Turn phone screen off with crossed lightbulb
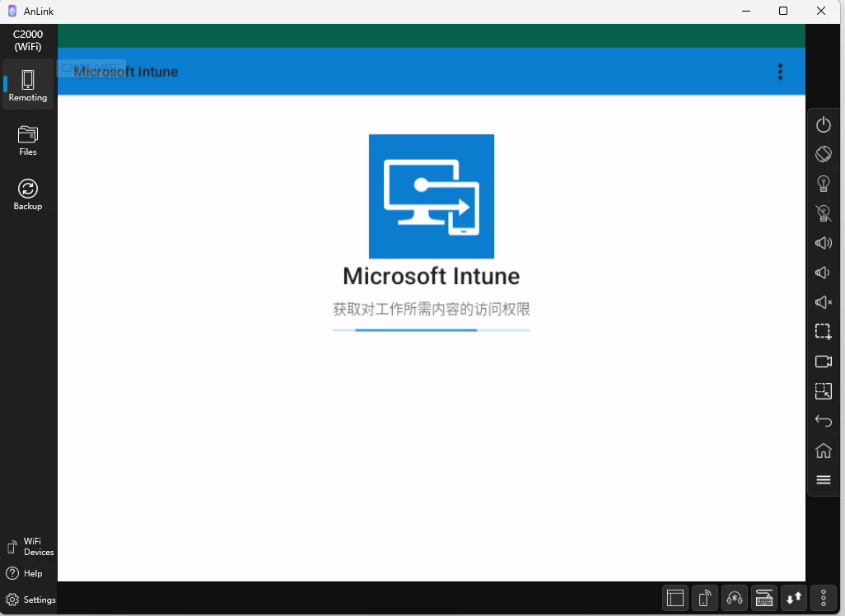 (x=823, y=213)
